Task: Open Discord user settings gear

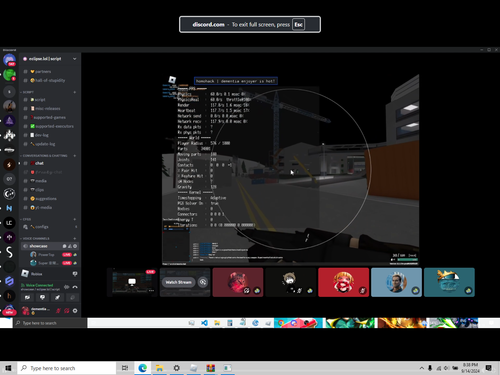Action: click(x=75, y=311)
